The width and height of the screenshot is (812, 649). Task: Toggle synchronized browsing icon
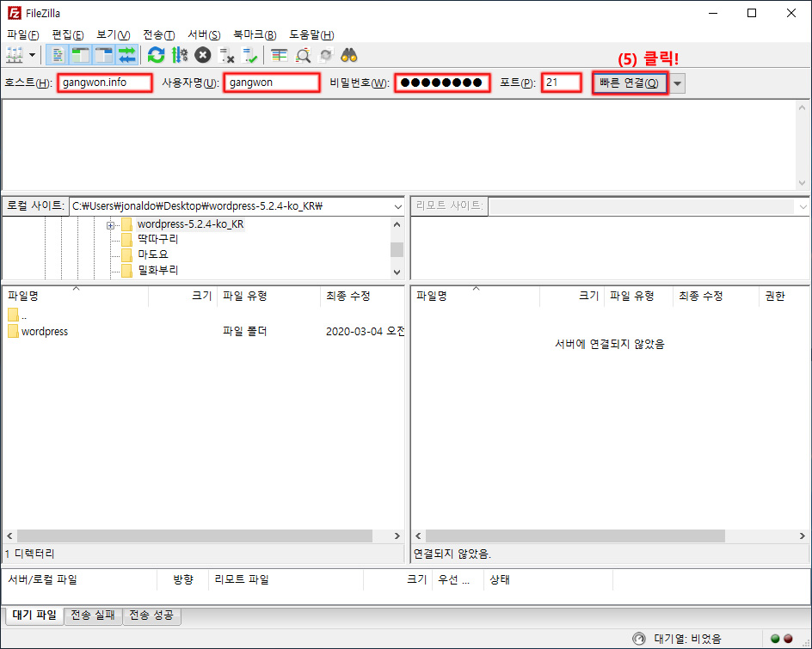(x=326, y=55)
